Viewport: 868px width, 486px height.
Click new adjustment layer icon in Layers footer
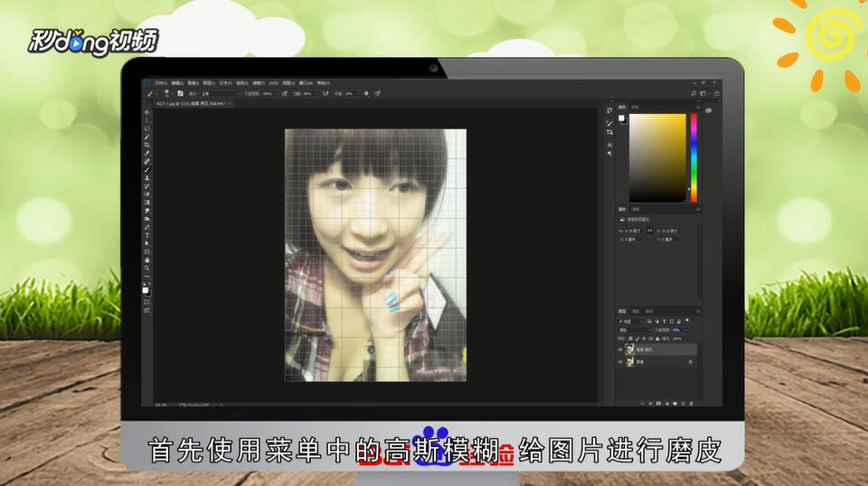point(667,404)
